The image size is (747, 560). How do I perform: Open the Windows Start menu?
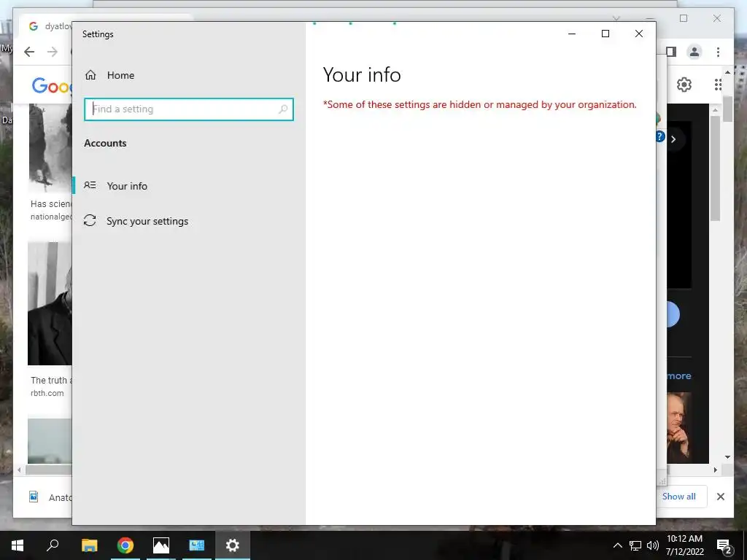pos(18,545)
